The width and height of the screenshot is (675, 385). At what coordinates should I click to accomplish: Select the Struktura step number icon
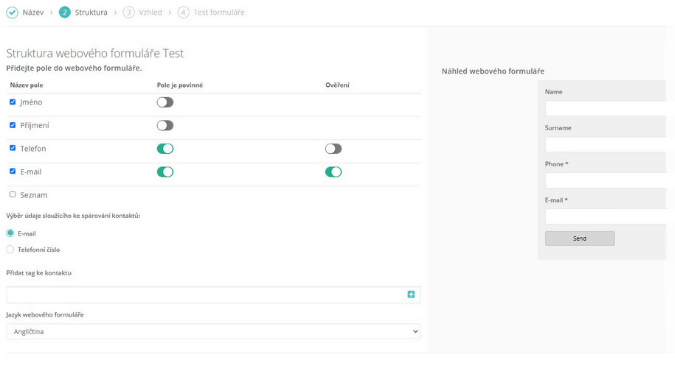pyautogui.click(x=65, y=12)
